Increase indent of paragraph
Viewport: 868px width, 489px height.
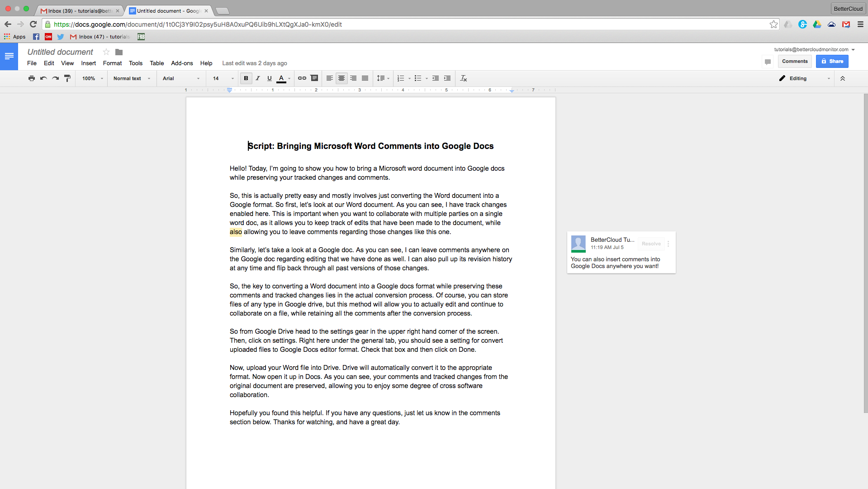[447, 78]
